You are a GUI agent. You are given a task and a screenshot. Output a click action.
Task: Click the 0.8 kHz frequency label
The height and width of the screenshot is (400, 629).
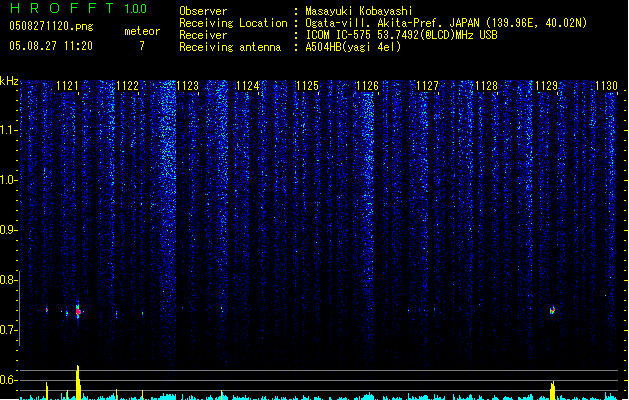(x=9, y=280)
